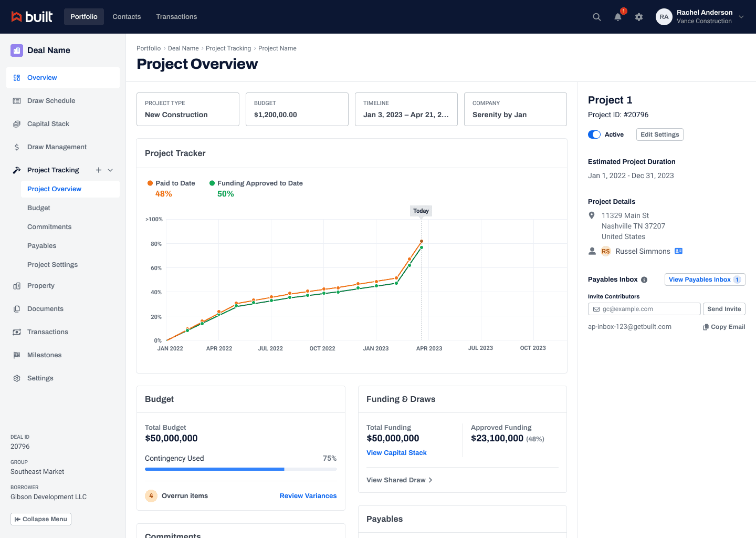756x538 pixels.
Task: Click the Approved Funding $23,100,000 value
Action: click(x=497, y=438)
